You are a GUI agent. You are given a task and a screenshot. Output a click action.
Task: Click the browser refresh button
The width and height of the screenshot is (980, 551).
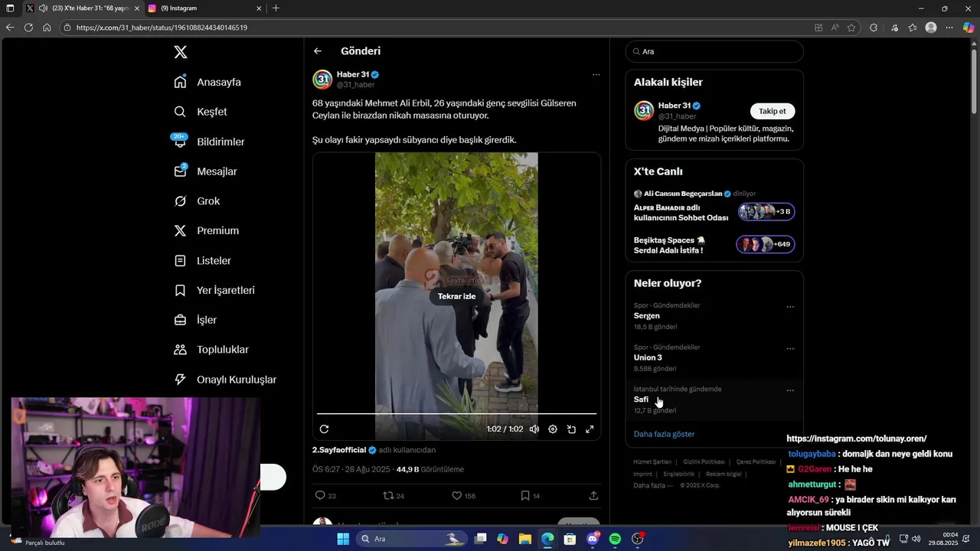pyautogui.click(x=28, y=28)
